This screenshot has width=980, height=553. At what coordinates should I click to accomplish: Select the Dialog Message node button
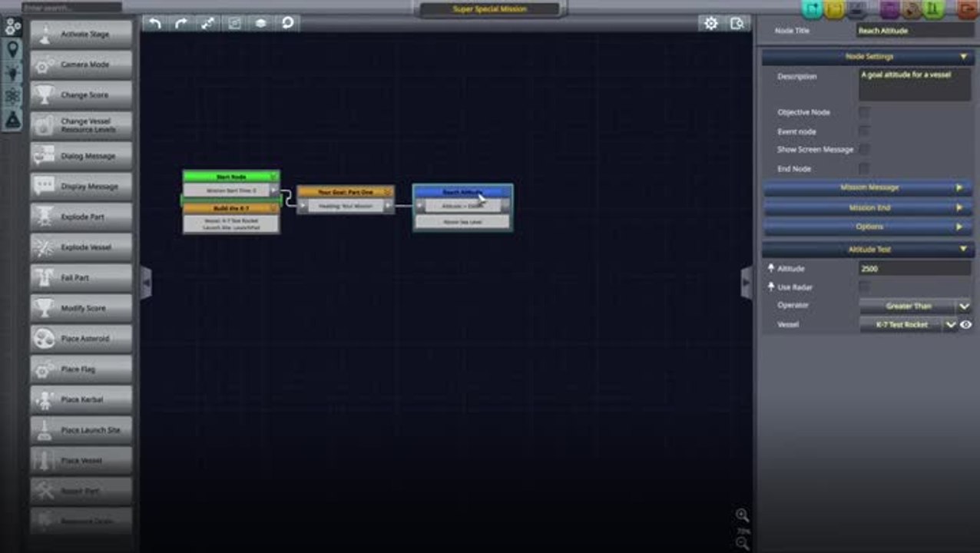81,156
